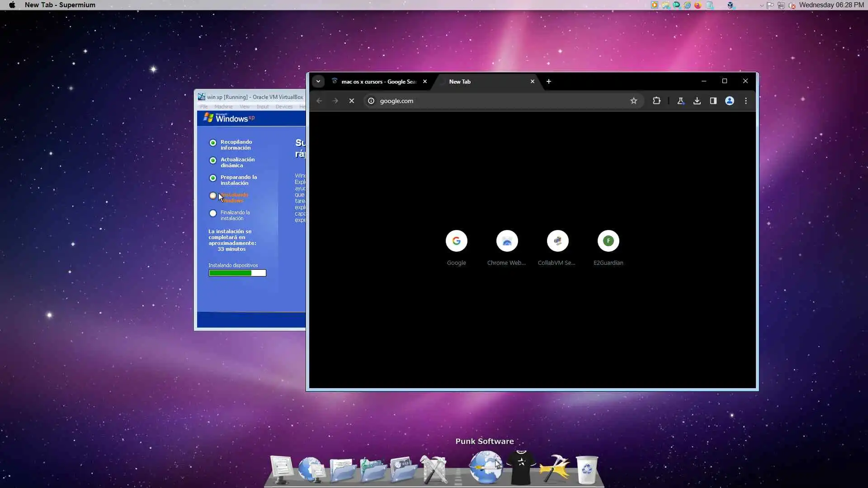Open VirtualBox Machine menu
The height and width of the screenshot is (488, 868).
point(223,107)
